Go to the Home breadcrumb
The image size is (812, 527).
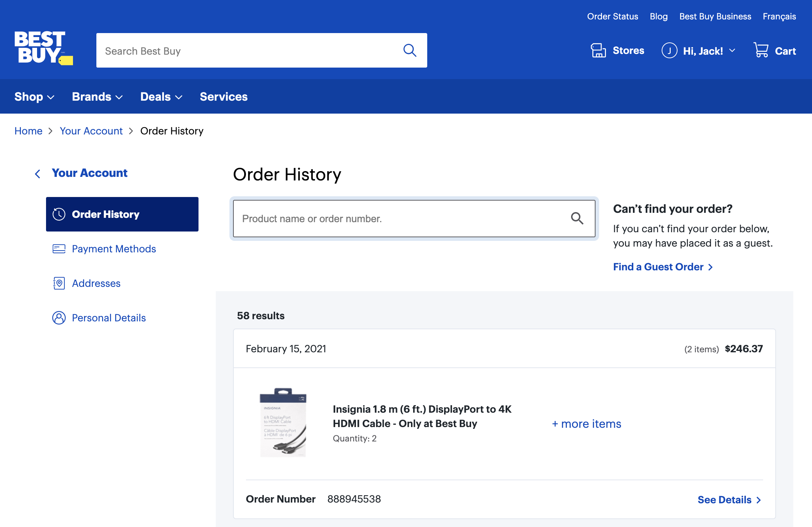(x=28, y=131)
